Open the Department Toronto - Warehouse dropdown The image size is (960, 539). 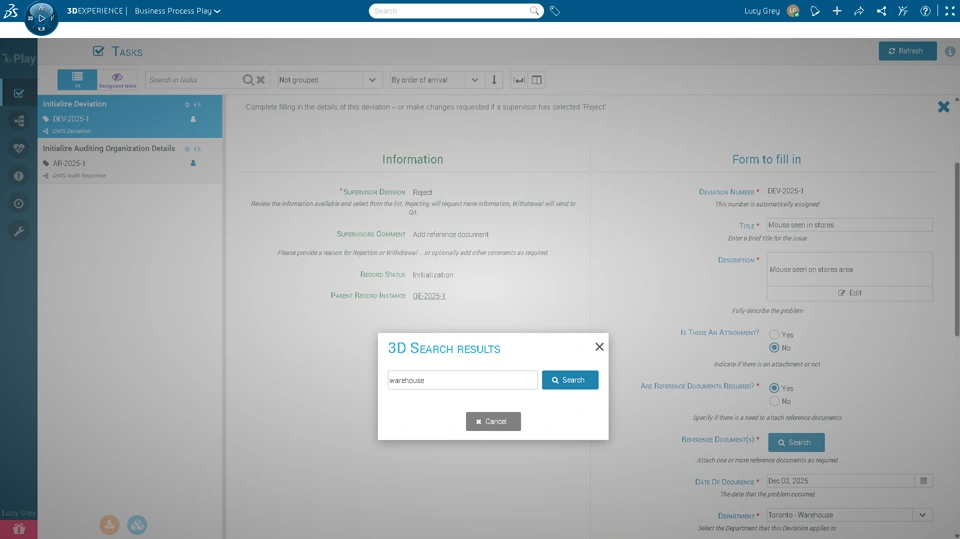(x=849, y=515)
